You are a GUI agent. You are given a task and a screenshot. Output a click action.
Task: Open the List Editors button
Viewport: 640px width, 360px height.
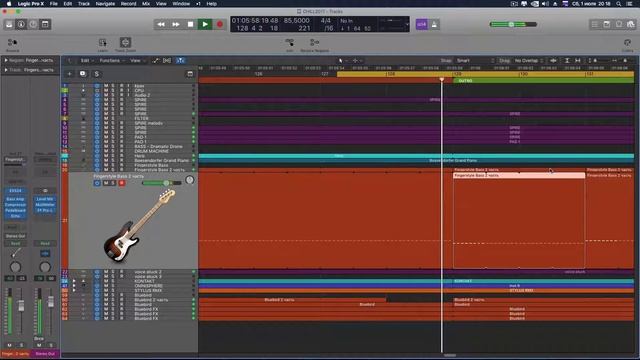tap(595, 24)
